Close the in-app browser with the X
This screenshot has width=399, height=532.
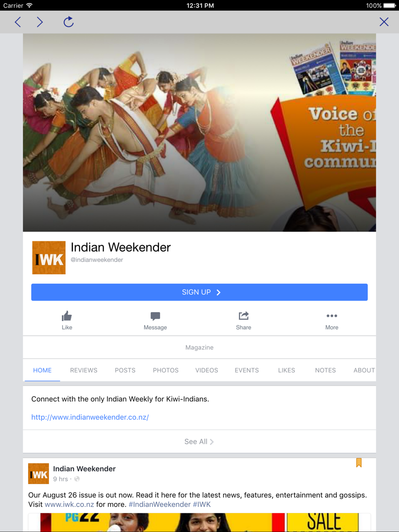384,22
